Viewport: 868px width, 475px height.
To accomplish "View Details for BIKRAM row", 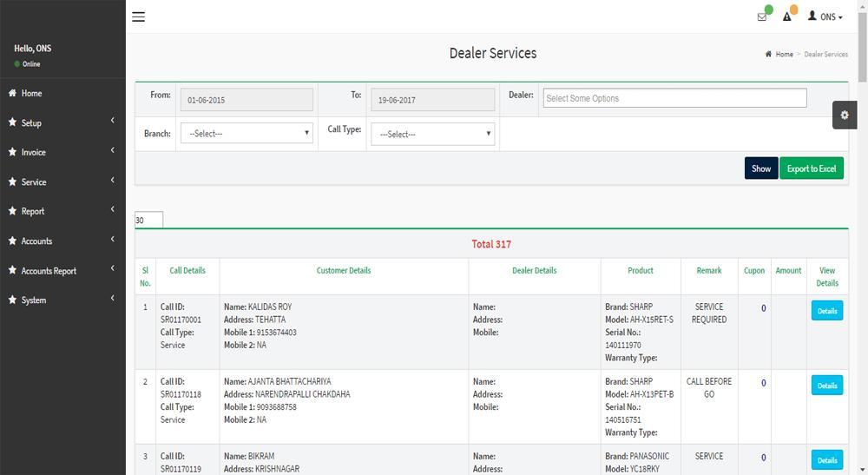I will (827, 460).
